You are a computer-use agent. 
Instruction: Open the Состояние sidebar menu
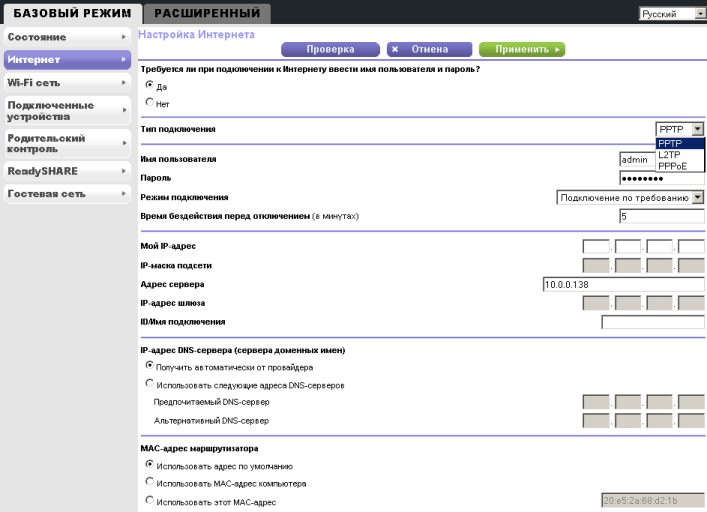[67, 37]
